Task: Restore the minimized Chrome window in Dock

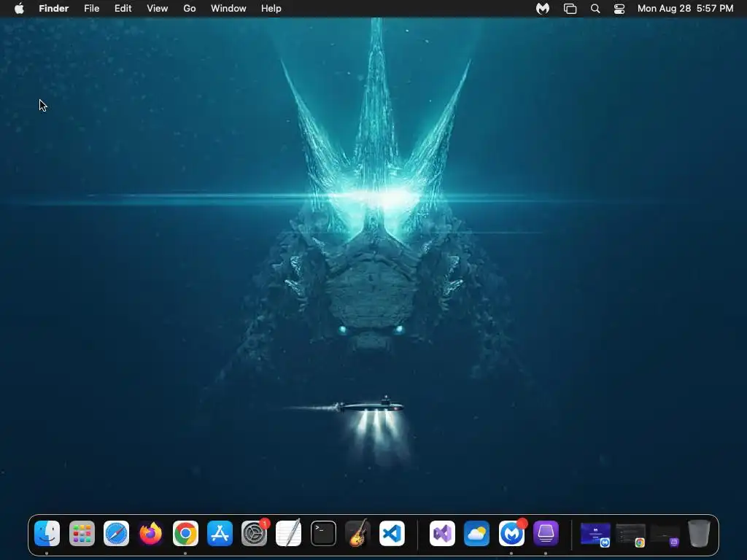Action: 630,534
